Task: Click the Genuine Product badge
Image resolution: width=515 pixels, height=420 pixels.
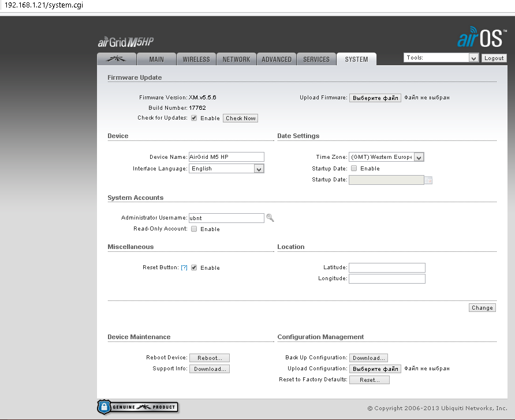Action: point(137,407)
